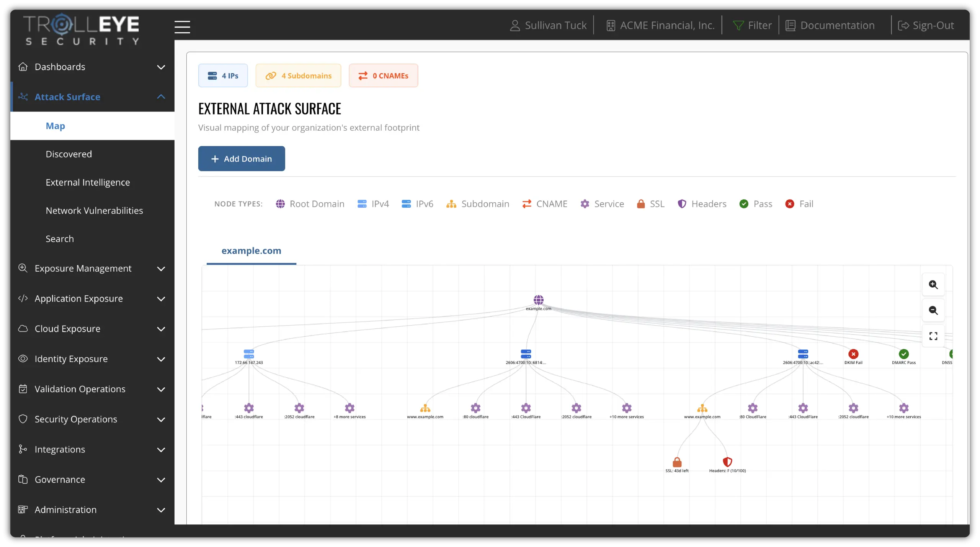This screenshot has height=547, width=980.
Task: Select the 172.66.147.243 IPv4 node
Action: coord(249,354)
